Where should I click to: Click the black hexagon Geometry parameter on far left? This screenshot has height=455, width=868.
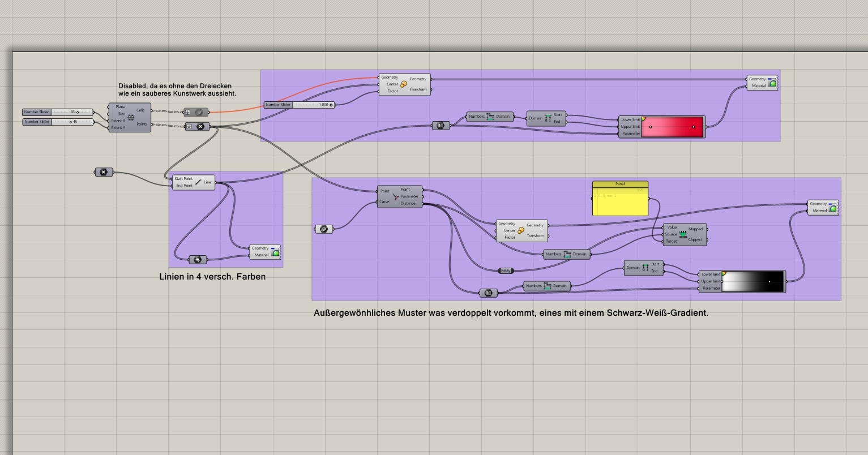(x=104, y=171)
